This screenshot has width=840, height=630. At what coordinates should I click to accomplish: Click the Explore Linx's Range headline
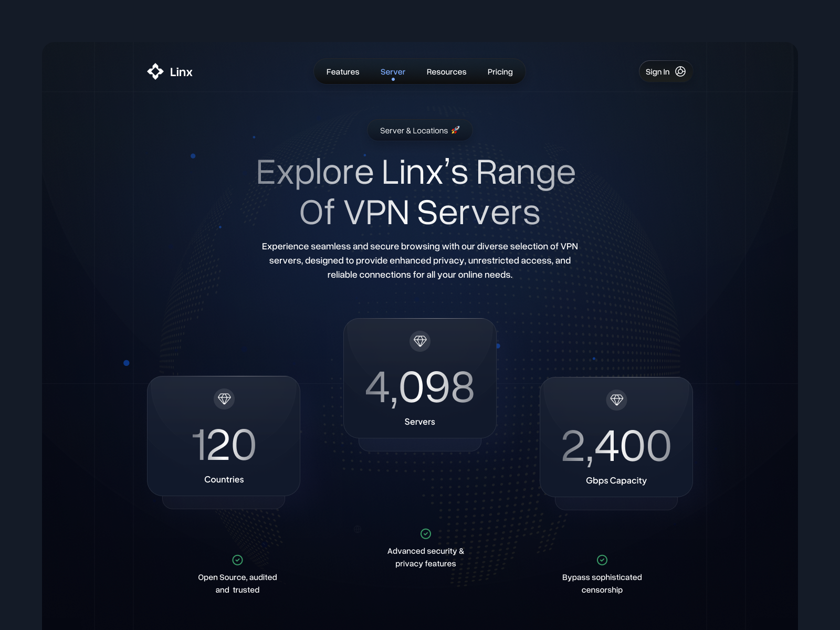click(x=416, y=192)
